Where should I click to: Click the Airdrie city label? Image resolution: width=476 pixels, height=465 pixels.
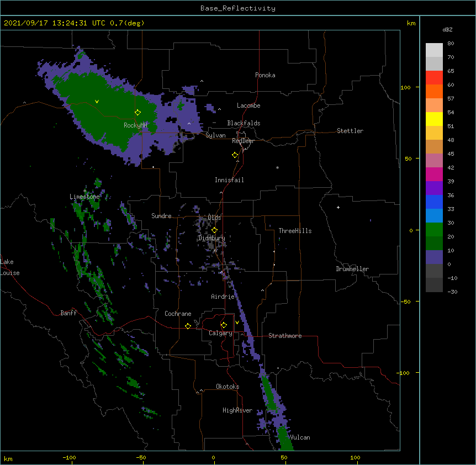tap(223, 297)
